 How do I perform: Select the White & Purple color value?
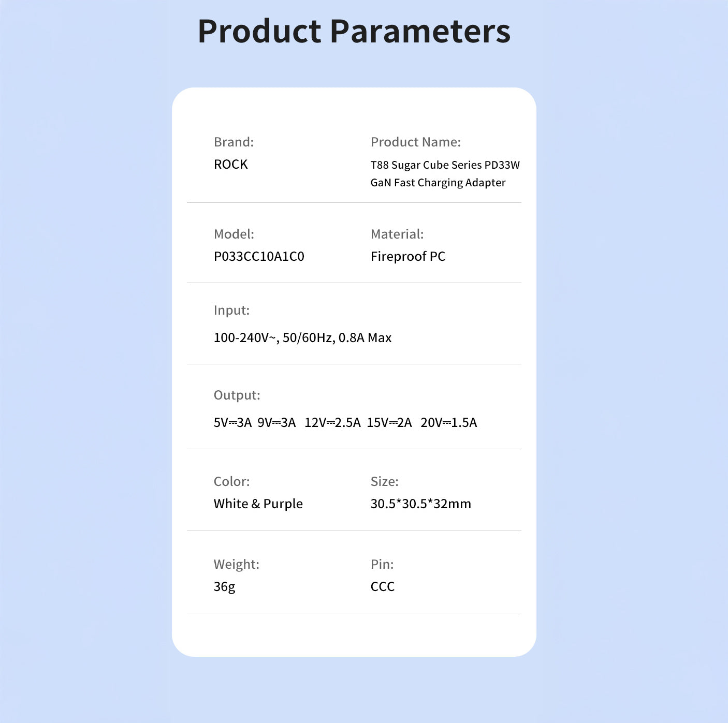click(258, 504)
